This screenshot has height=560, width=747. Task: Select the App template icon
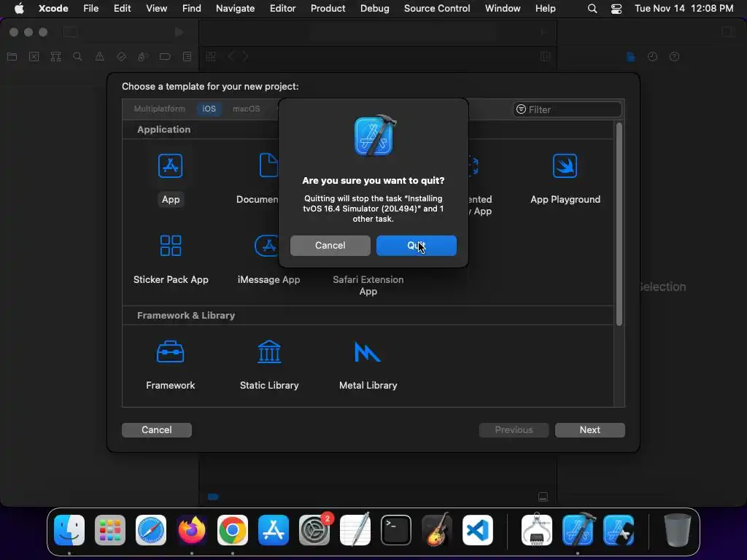click(171, 166)
